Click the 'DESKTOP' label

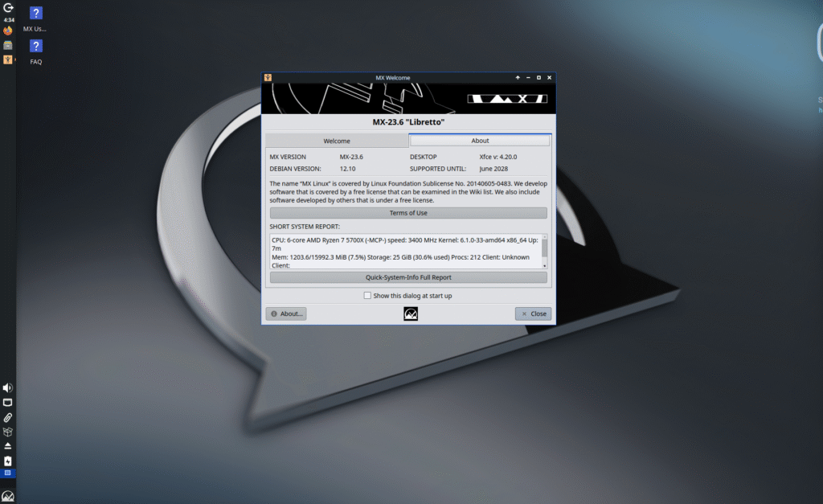click(423, 157)
